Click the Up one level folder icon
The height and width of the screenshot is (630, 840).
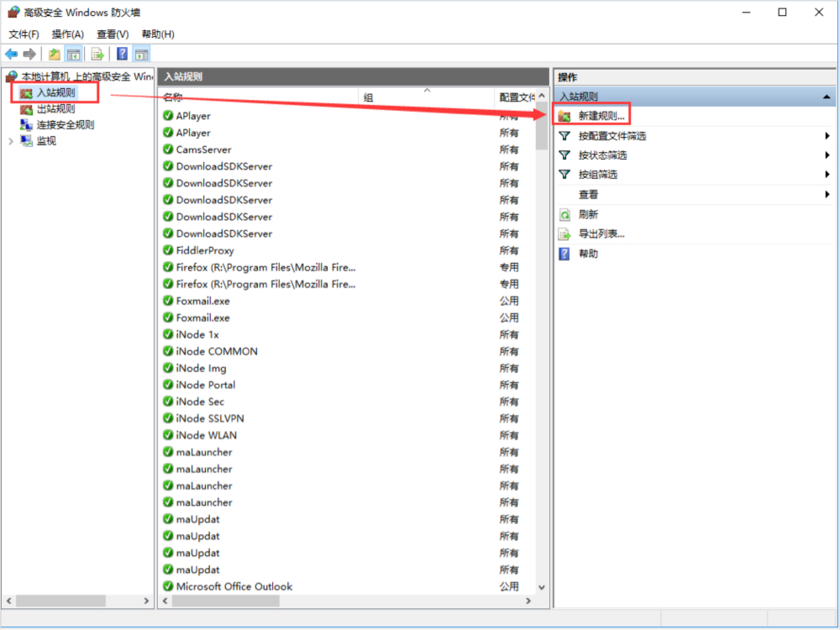[x=54, y=54]
